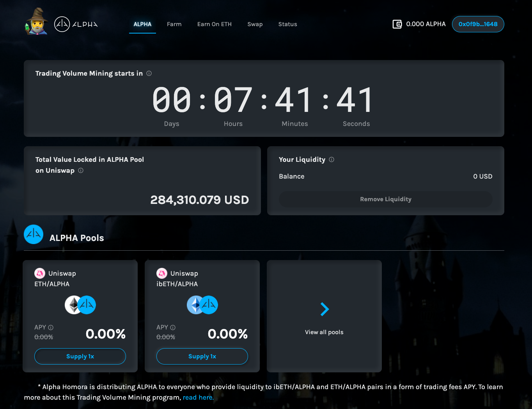Viewport: 532px width, 409px height.
Task: Show info icon next to Your Liquidity
Action: pos(332,159)
